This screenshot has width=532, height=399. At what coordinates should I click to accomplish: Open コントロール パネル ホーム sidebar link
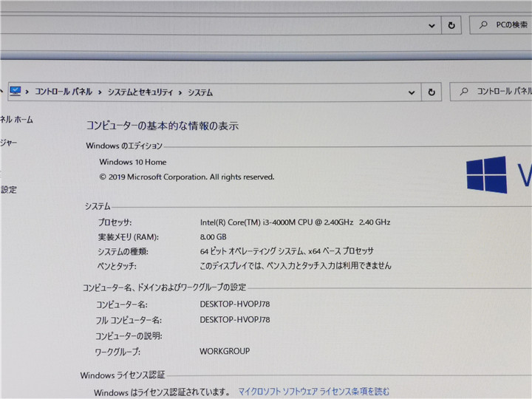pos(16,120)
